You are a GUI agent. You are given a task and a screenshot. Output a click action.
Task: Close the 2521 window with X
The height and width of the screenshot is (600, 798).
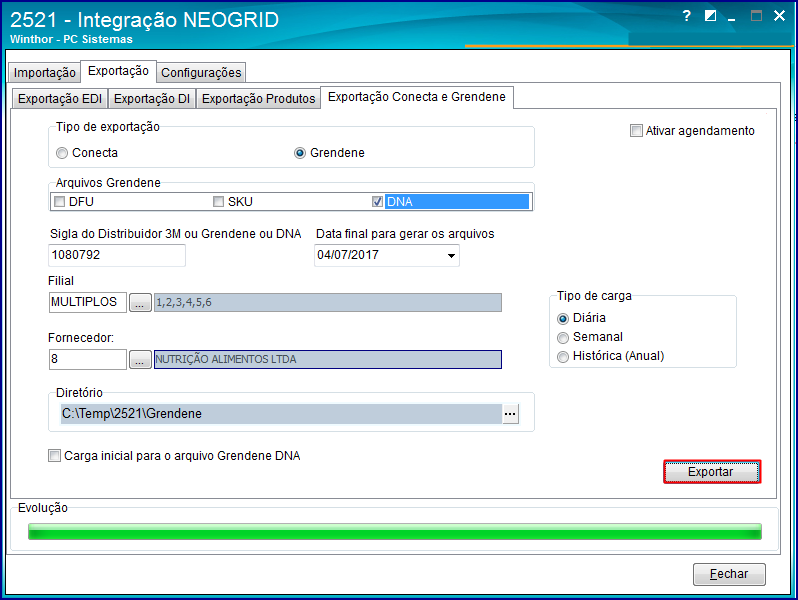tap(779, 16)
